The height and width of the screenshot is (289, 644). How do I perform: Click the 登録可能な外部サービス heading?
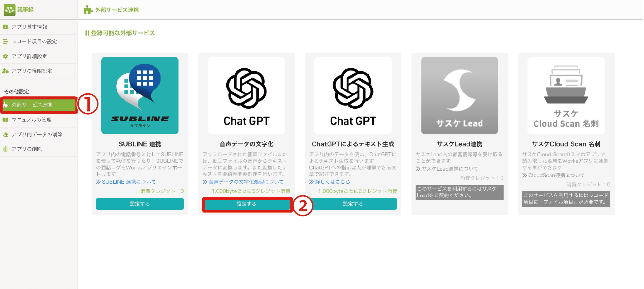pos(123,33)
